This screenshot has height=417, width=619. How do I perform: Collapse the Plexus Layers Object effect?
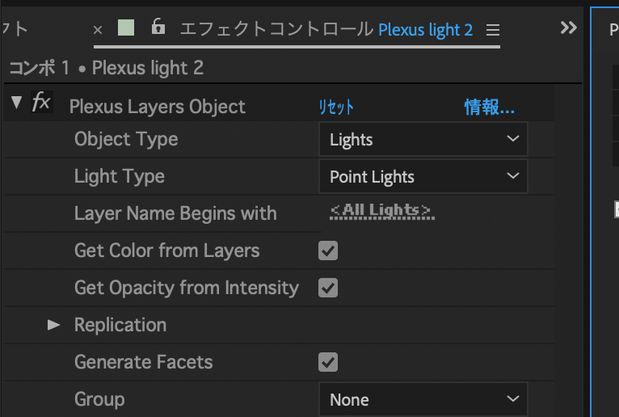coord(17,102)
